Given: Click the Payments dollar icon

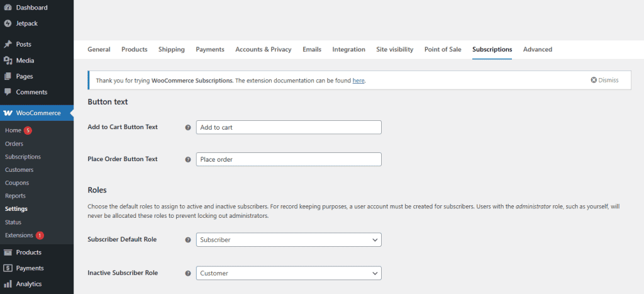Looking at the screenshot, I should 8,268.
